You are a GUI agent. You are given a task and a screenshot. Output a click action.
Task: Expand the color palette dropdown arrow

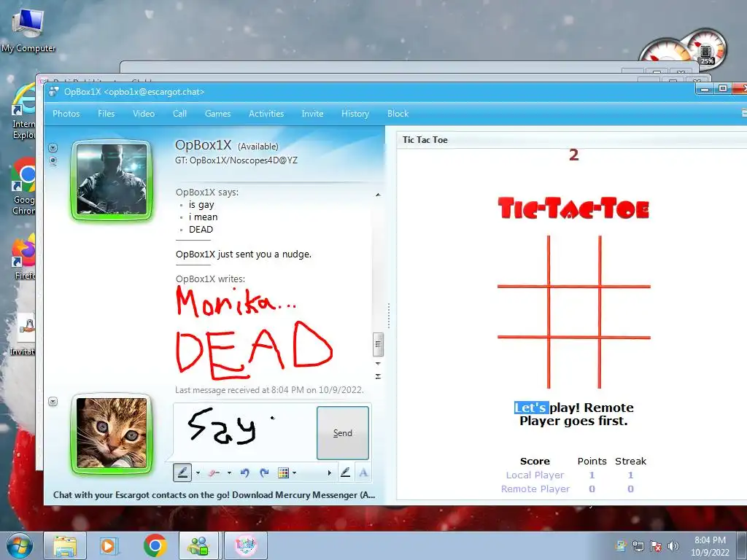point(295,472)
